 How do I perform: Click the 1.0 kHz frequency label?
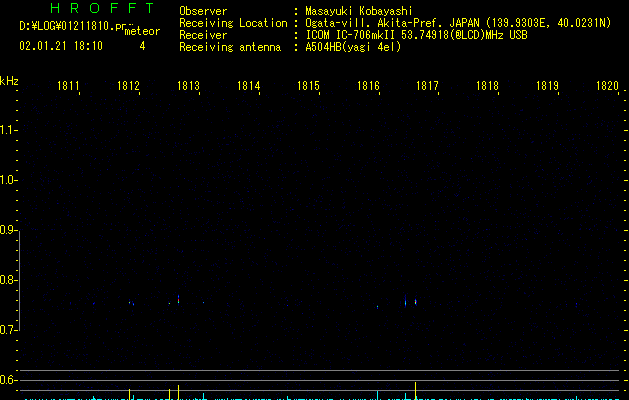coord(8,180)
